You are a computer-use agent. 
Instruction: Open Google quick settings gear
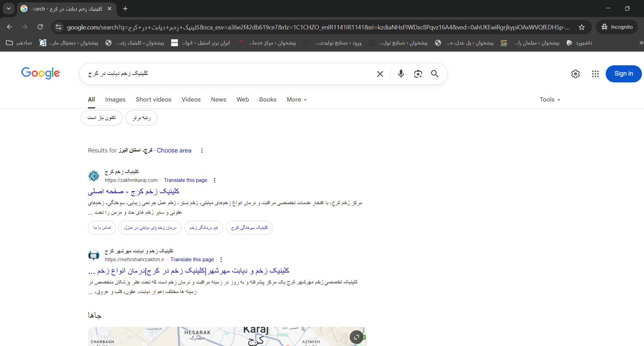click(x=576, y=74)
